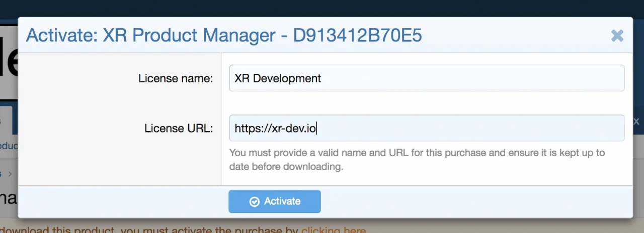Screen dimensions: 644x233
Task: Click the small x at right page edge
Action: click(636, 121)
